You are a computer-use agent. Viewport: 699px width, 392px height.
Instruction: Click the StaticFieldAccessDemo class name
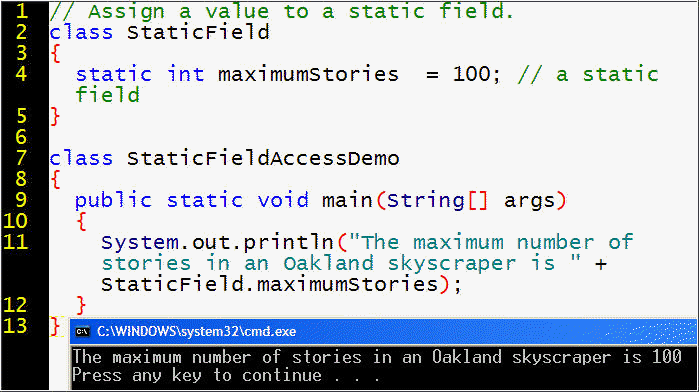coord(263,158)
